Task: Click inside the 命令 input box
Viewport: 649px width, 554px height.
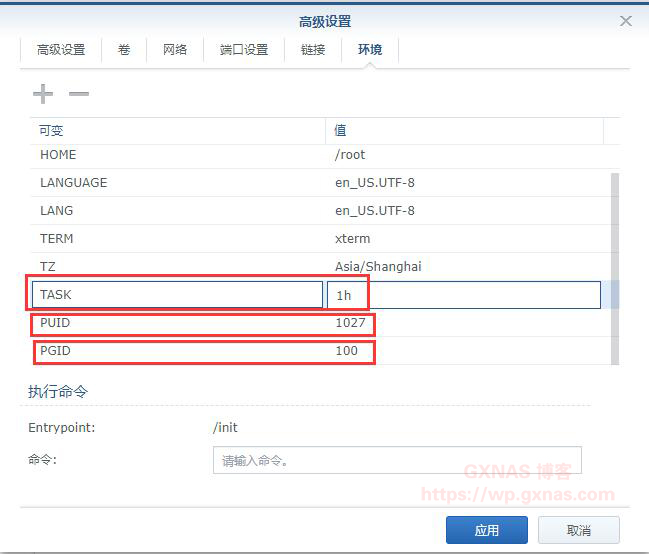Action: (397, 461)
